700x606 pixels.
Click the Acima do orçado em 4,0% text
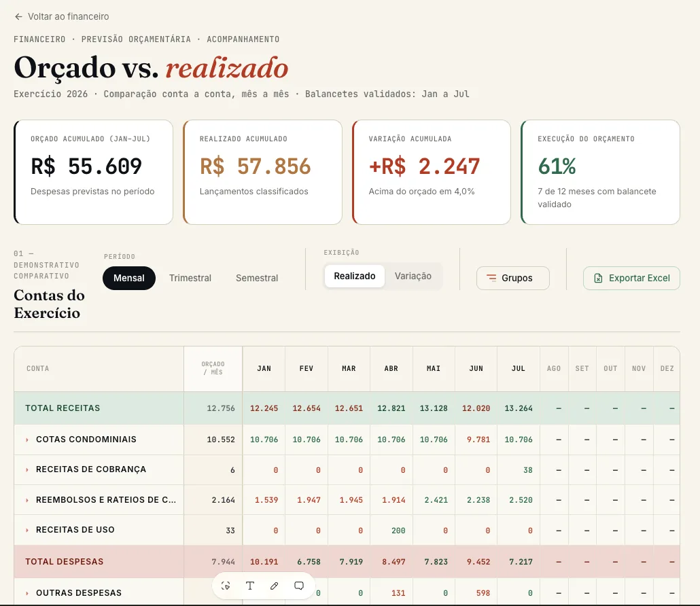(421, 192)
